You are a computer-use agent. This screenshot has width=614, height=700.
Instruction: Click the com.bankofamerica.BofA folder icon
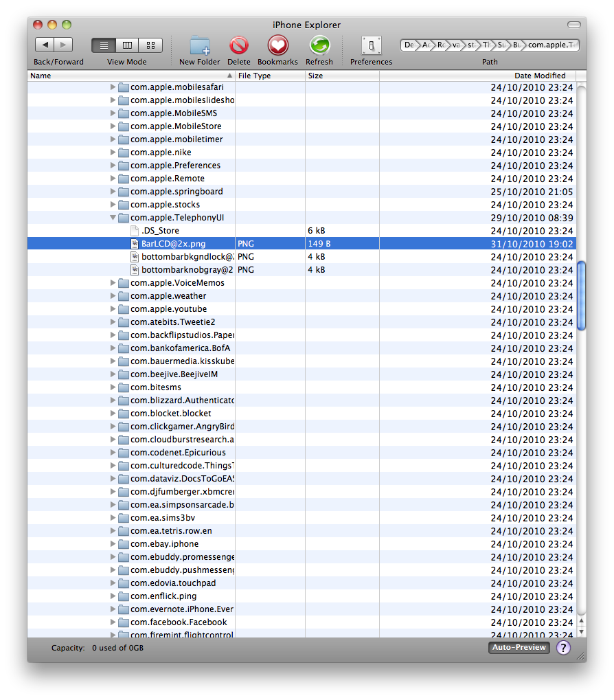click(124, 348)
